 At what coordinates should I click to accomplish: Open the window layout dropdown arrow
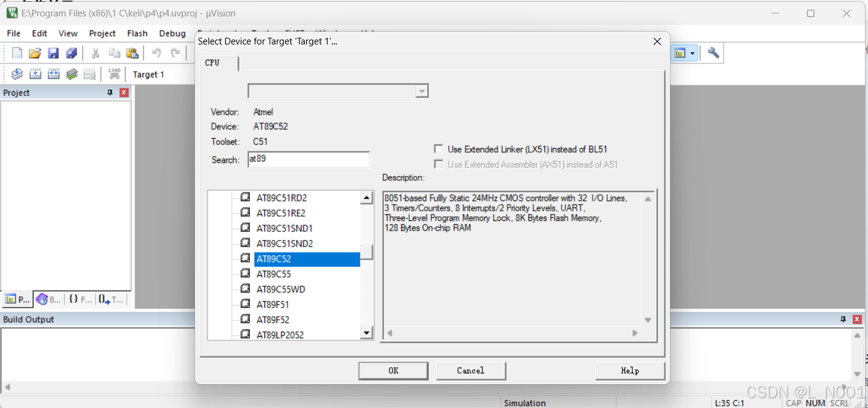[x=693, y=54]
